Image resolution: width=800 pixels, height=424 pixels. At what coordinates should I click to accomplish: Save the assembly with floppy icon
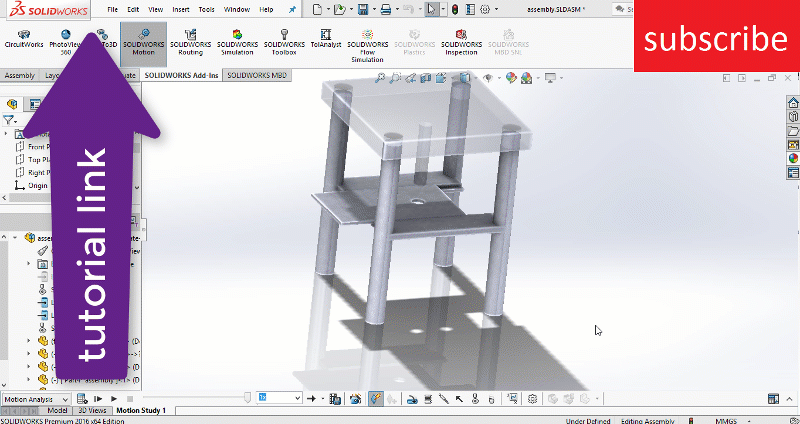tap(363, 9)
